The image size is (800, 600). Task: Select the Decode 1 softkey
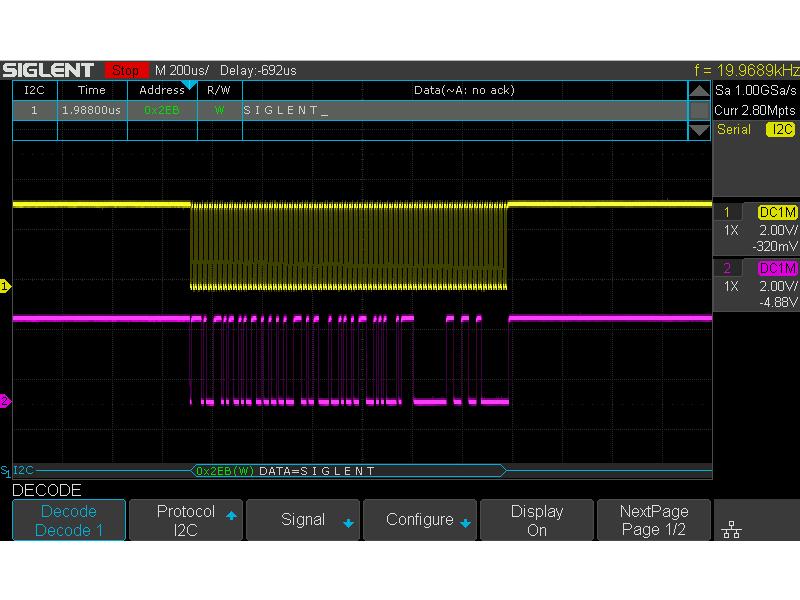pos(69,520)
